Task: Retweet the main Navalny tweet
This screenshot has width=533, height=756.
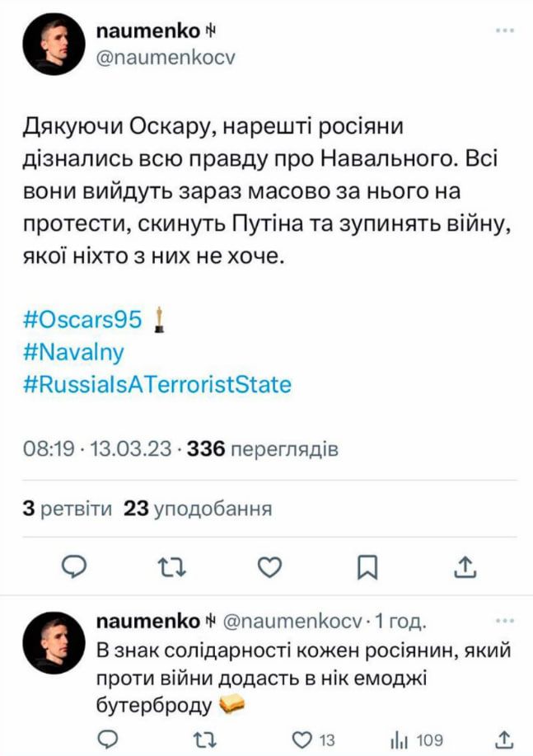Action: [172, 566]
